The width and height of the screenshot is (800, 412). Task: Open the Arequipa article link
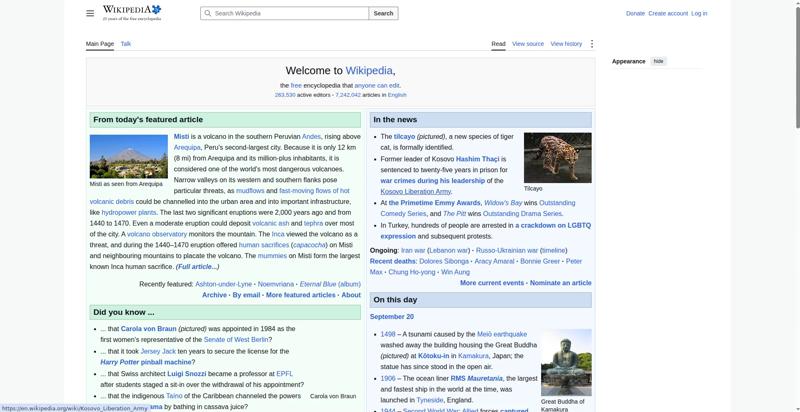187,147
